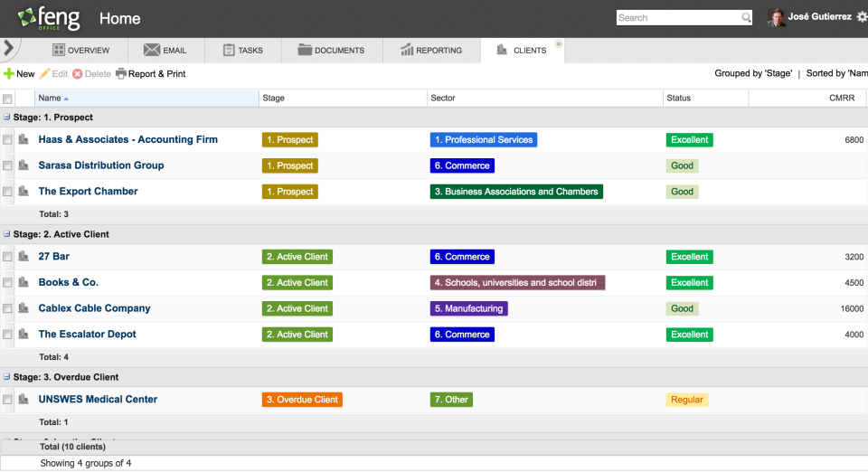Click the Overview tab grid icon
The width and height of the screenshot is (868, 472).
(59, 50)
